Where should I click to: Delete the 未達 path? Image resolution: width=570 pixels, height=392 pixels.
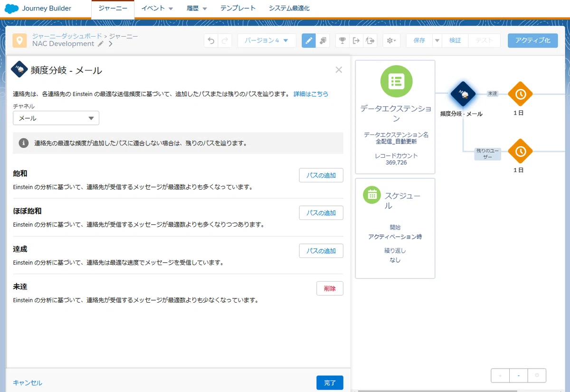(x=330, y=288)
